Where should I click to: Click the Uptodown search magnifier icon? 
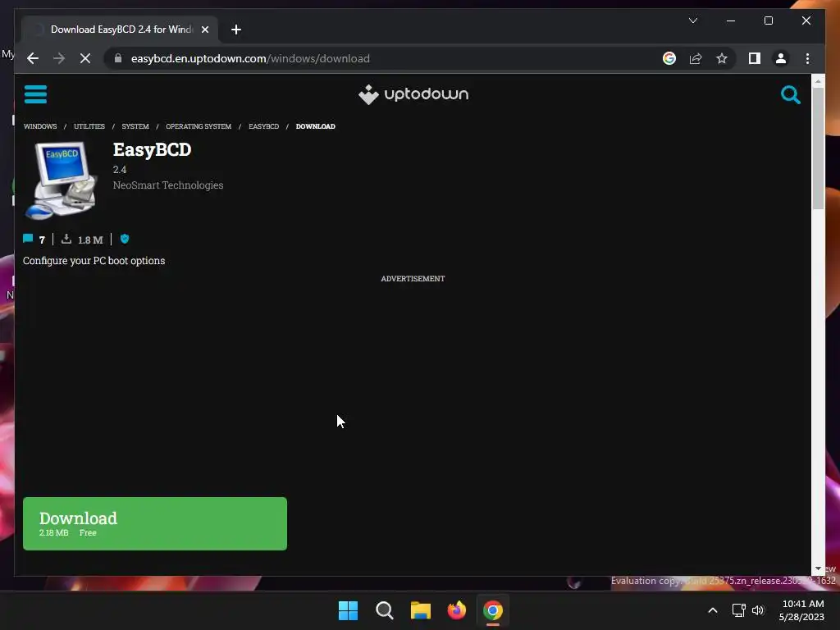[790, 95]
